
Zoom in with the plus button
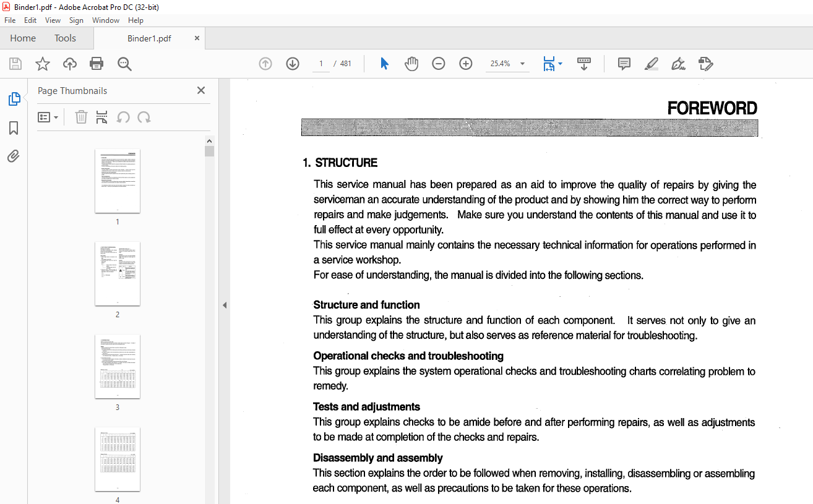466,64
